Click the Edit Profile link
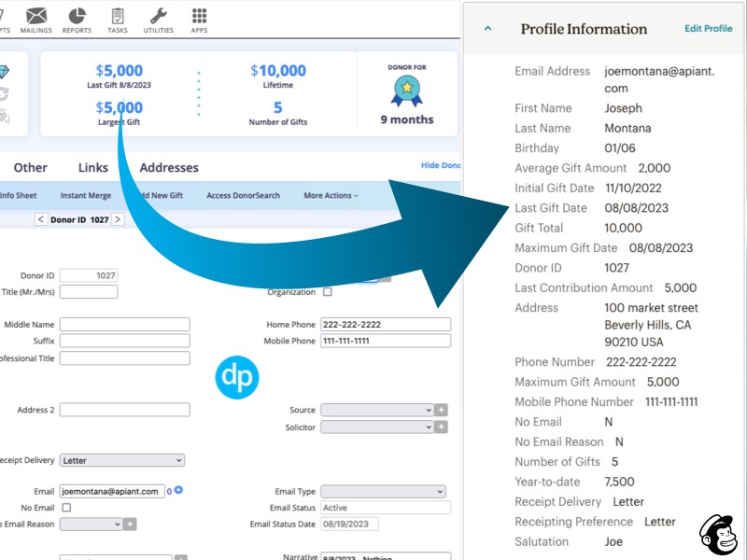 [x=708, y=29]
